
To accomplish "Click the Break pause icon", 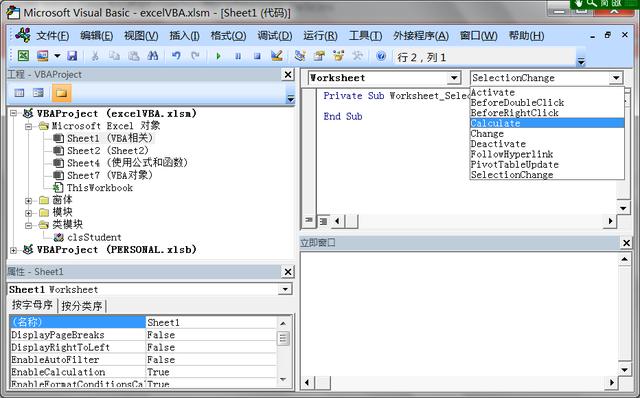I will click(238, 56).
